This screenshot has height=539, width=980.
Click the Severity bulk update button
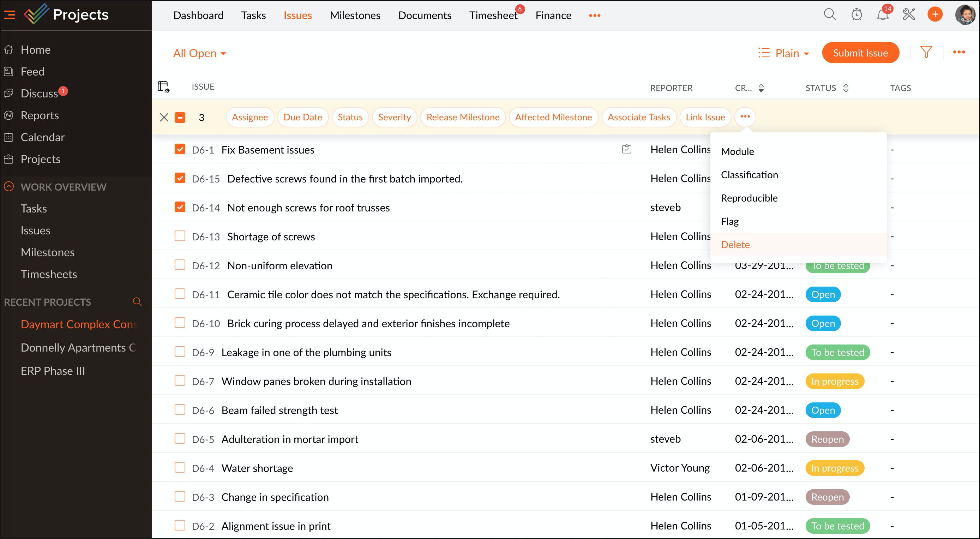click(x=394, y=117)
